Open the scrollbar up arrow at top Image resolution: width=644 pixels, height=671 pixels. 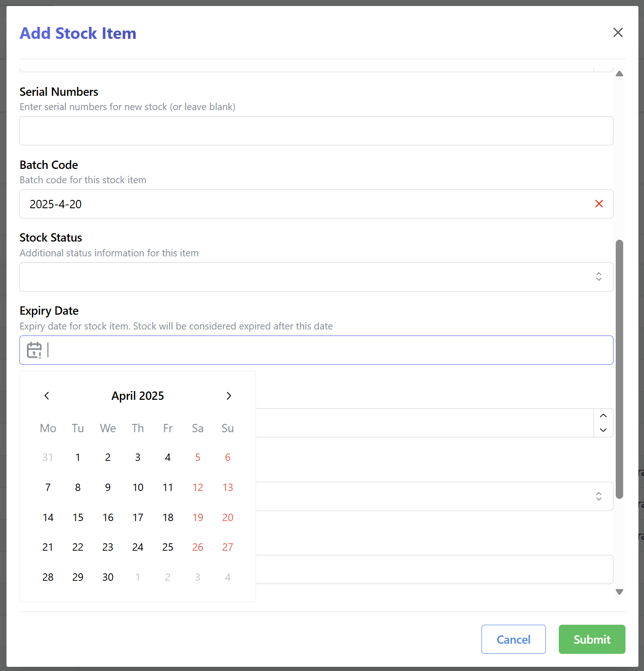[x=619, y=73]
